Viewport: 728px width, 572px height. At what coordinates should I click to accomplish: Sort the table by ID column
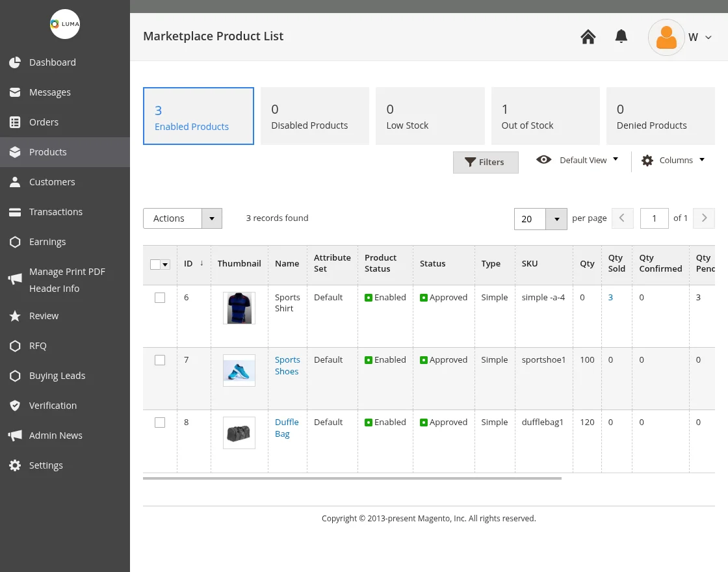[188, 263]
